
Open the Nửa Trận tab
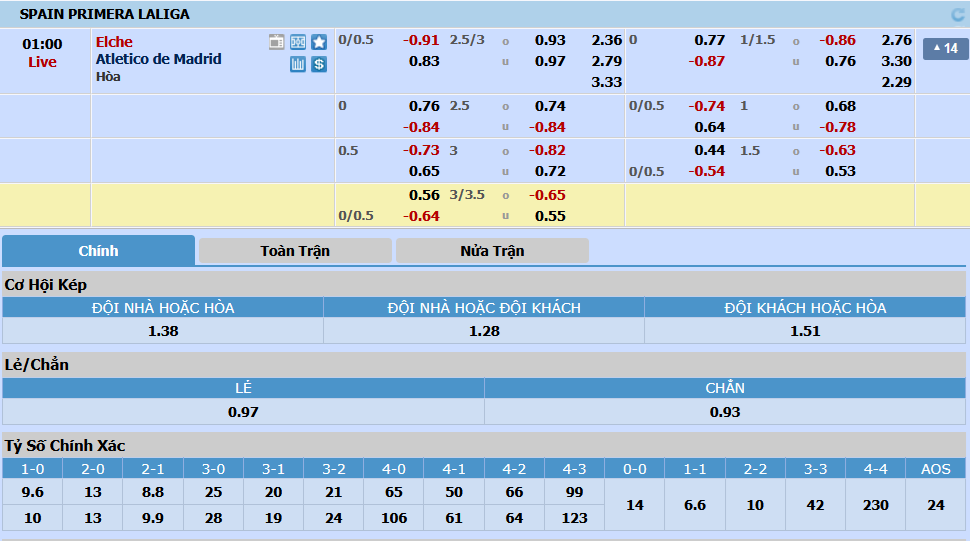[492, 251]
